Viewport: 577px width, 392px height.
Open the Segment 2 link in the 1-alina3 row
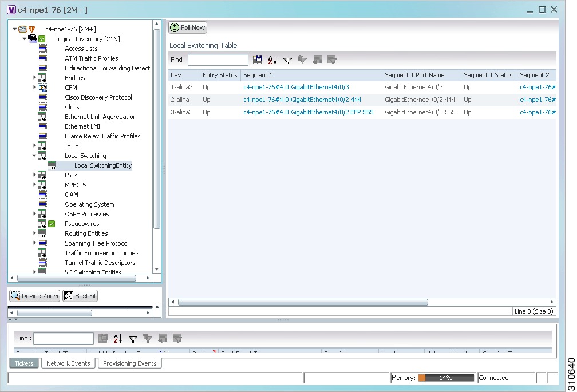click(538, 87)
